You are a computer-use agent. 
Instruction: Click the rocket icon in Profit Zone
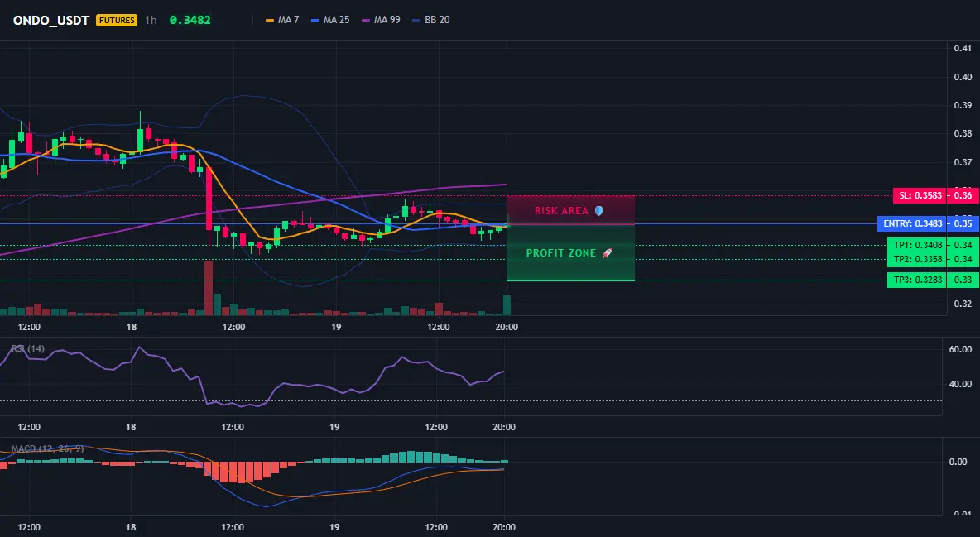pos(607,253)
